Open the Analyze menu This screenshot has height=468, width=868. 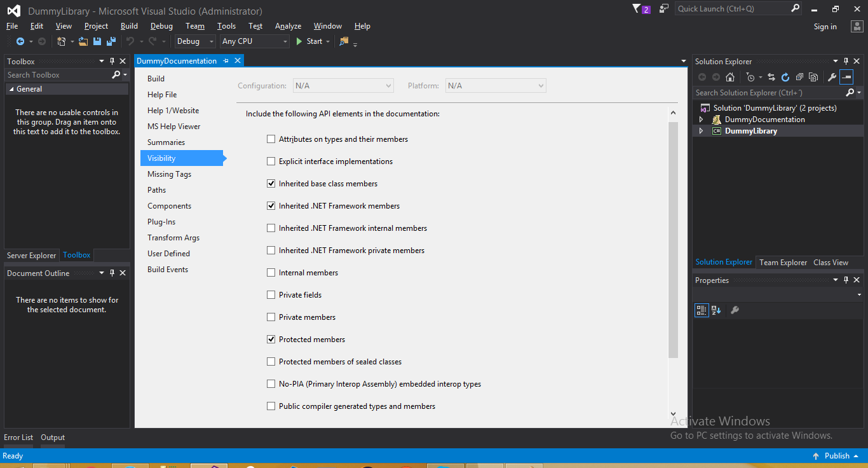click(288, 26)
